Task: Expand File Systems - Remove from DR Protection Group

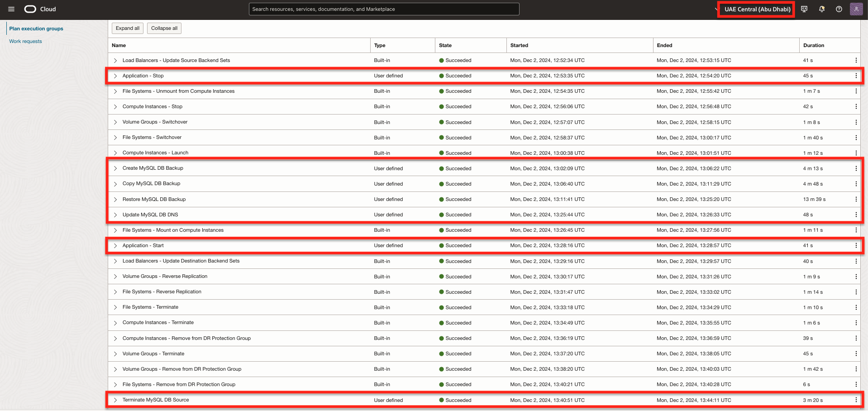Action: tap(115, 384)
